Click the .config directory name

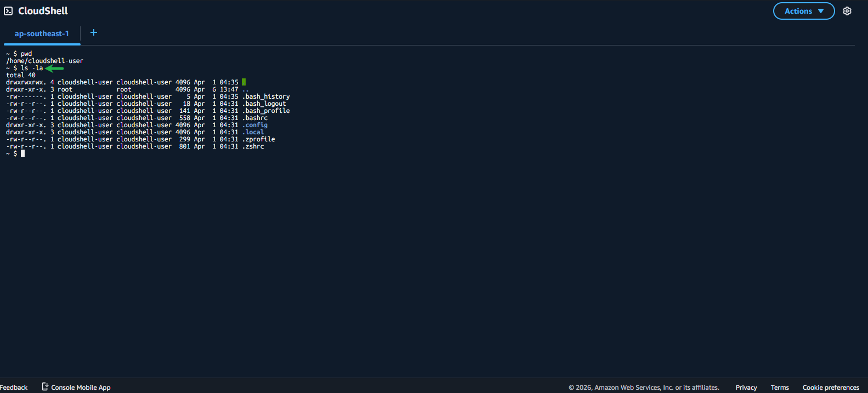click(x=255, y=125)
